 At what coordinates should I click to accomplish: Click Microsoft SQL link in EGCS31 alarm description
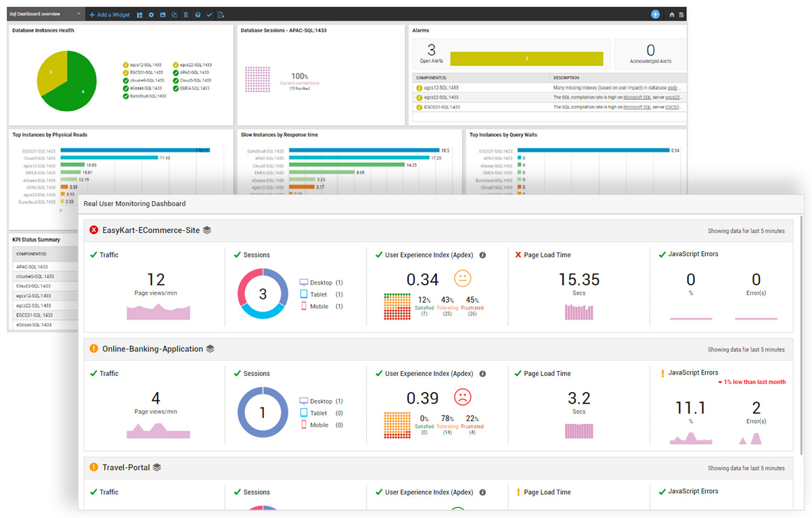[636, 106]
